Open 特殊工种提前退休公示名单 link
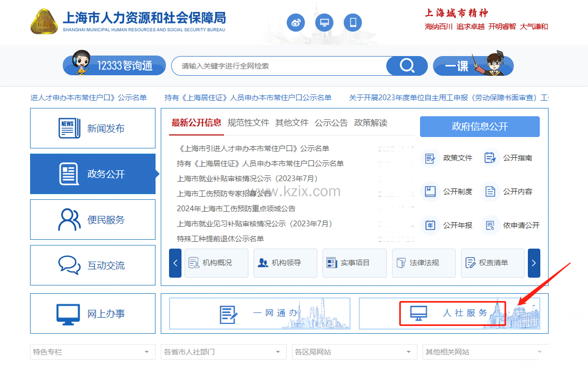 tap(220, 239)
